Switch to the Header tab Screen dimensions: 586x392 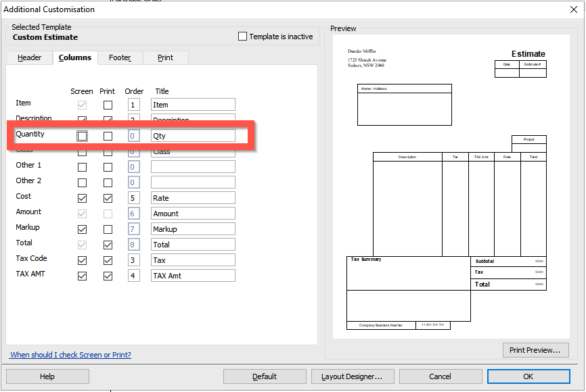pyautogui.click(x=30, y=57)
